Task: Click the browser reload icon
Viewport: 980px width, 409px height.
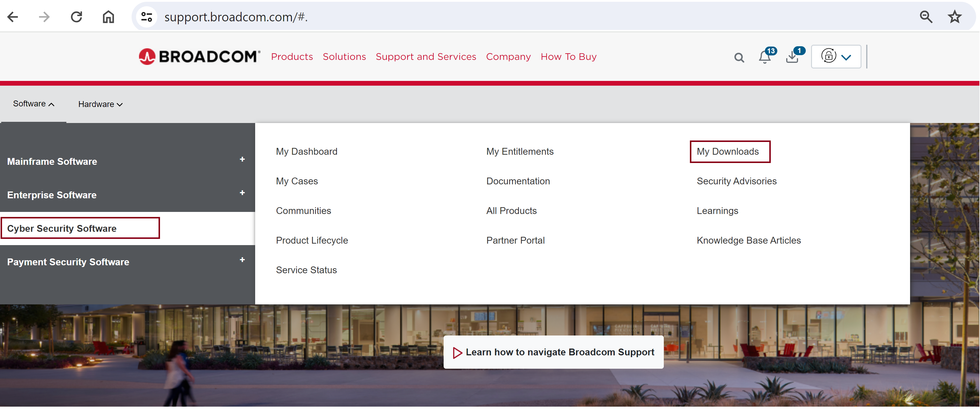Action: 76,17
